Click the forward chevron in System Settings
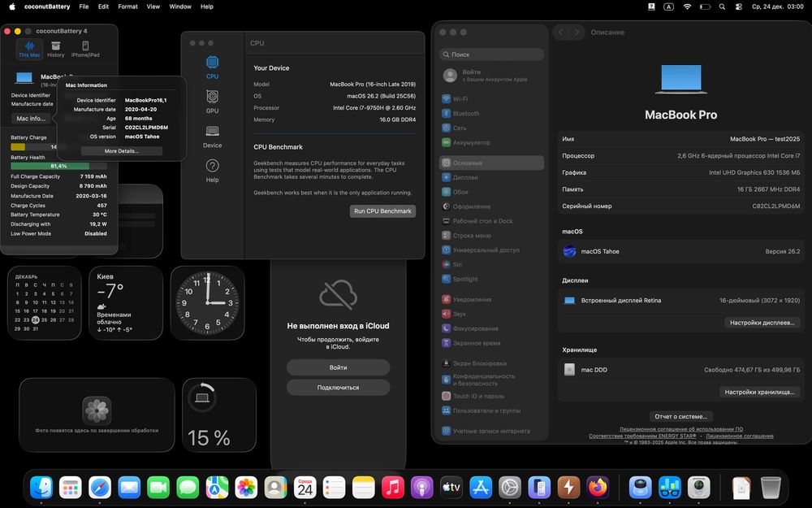The image size is (812, 508). [577, 33]
